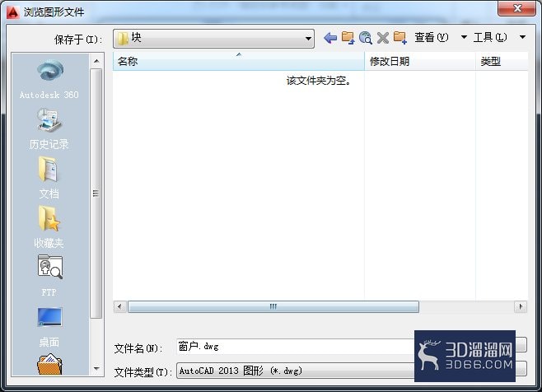
Task: Open the 保存于 folder dropdown showing 块
Action: [x=213, y=39]
